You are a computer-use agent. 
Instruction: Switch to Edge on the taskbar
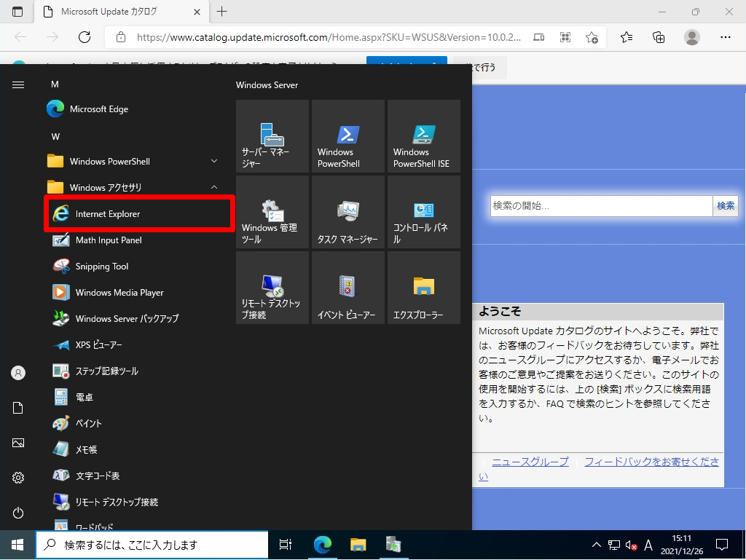point(323,545)
